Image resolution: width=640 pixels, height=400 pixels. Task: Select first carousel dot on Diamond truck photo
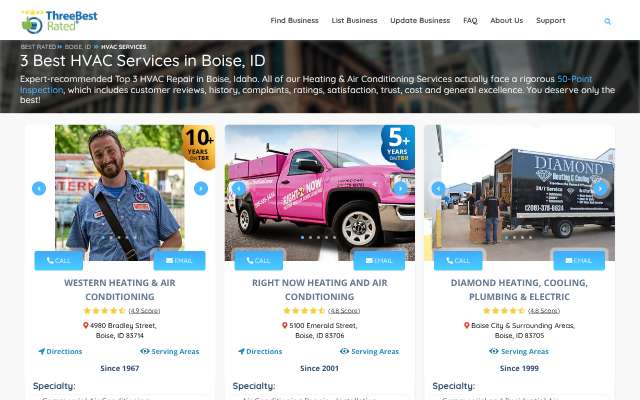pyautogui.click(x=507, y=237)
